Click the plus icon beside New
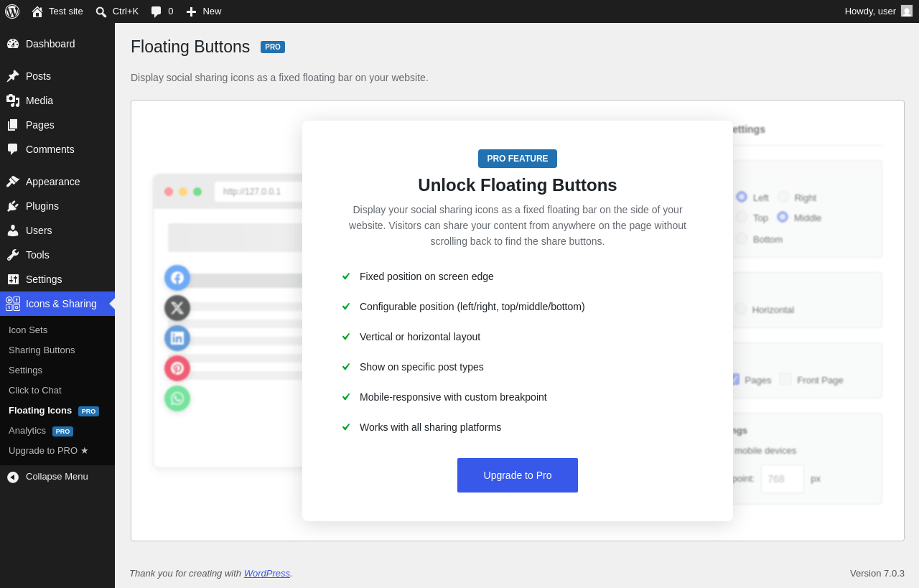Image resolution: width=919 pixels, height=588 pixels. (x=191, y=11)
